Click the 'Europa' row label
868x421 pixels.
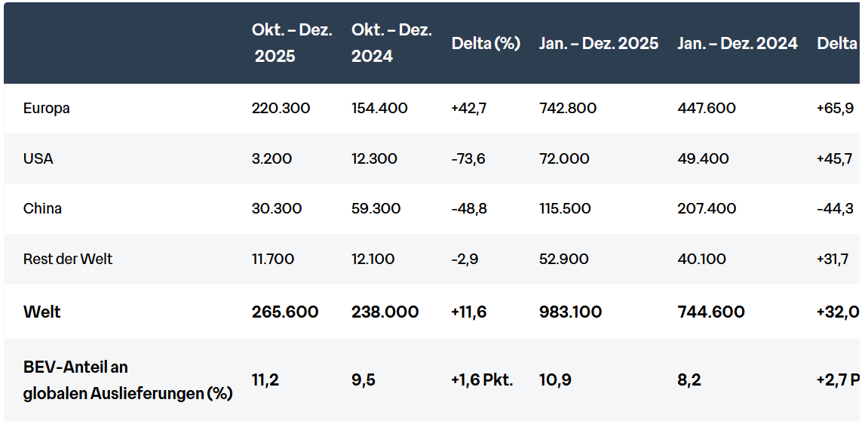[47, 108]
